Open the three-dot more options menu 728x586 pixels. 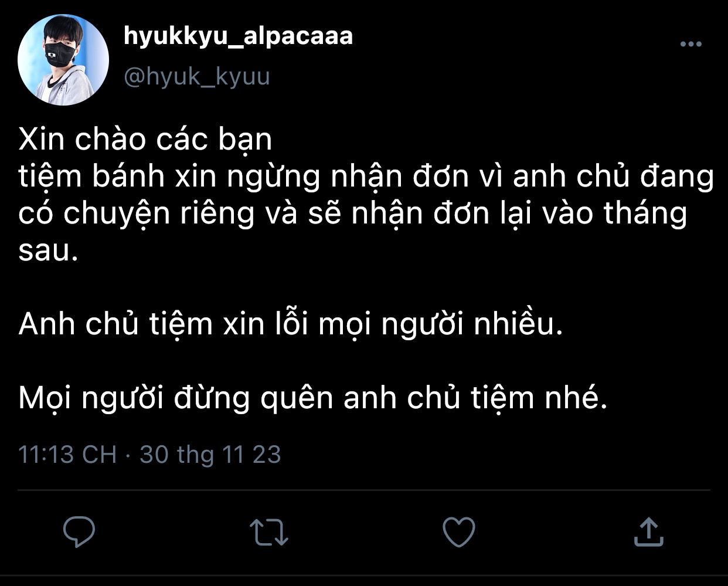coord(690,44)
